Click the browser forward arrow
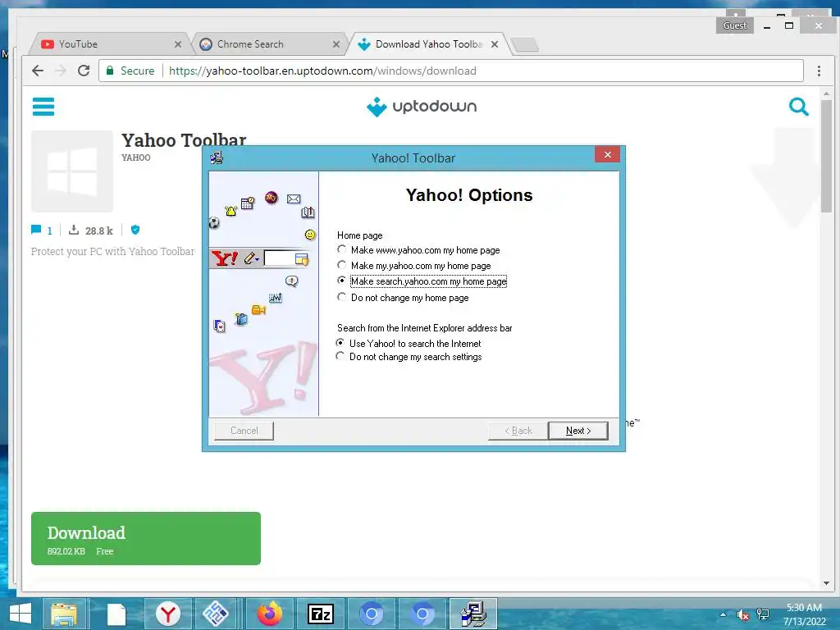 61,71
